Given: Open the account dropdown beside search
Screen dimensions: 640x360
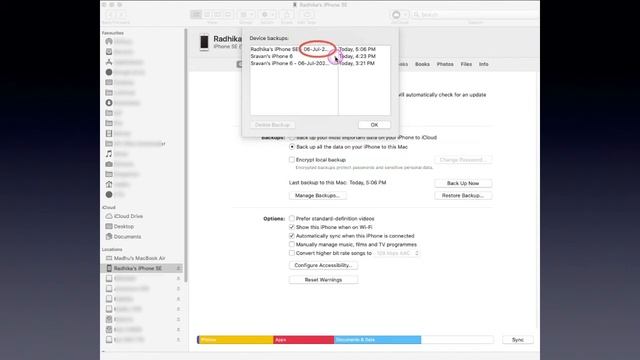Looking at the screenshot, I should tap(399, 15).
